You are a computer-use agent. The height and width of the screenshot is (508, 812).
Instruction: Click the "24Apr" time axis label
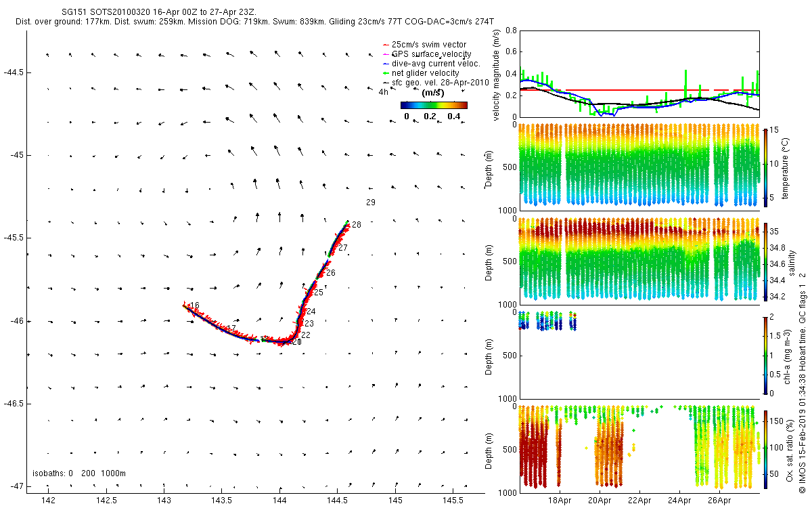click(679, 501)
